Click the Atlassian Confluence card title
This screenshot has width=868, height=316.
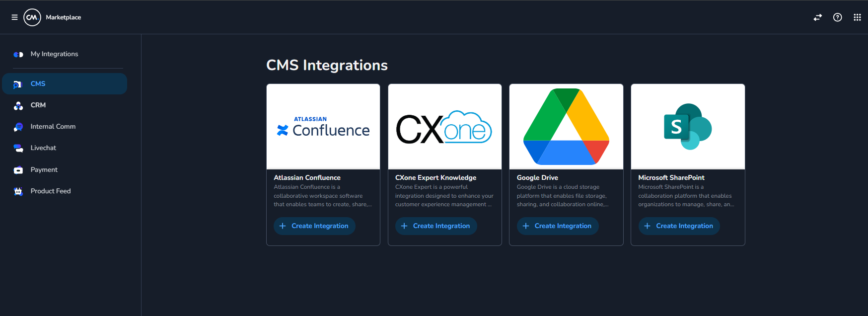[307, 178]
